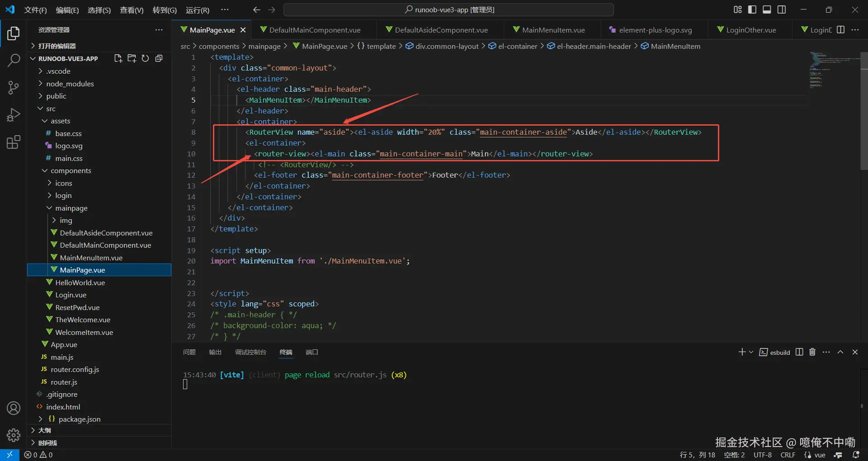
Task: Open Run and Debug view
Action: (x=14, y=115)
